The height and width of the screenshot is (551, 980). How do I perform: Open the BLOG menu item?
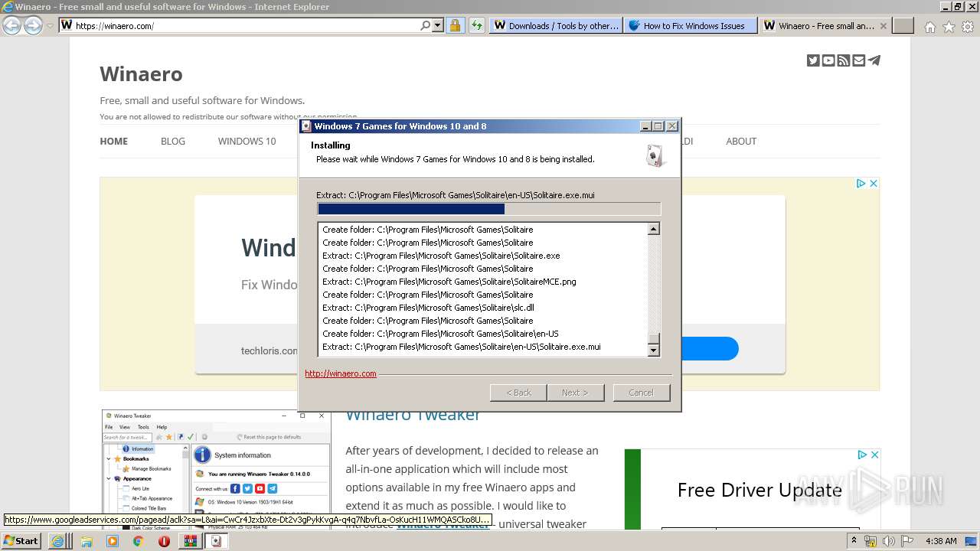[173, 141]
